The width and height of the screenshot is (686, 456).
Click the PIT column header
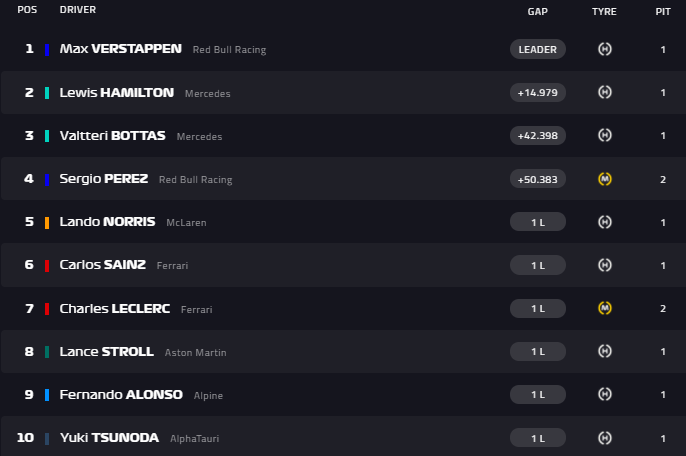click(x=663, y=11)
